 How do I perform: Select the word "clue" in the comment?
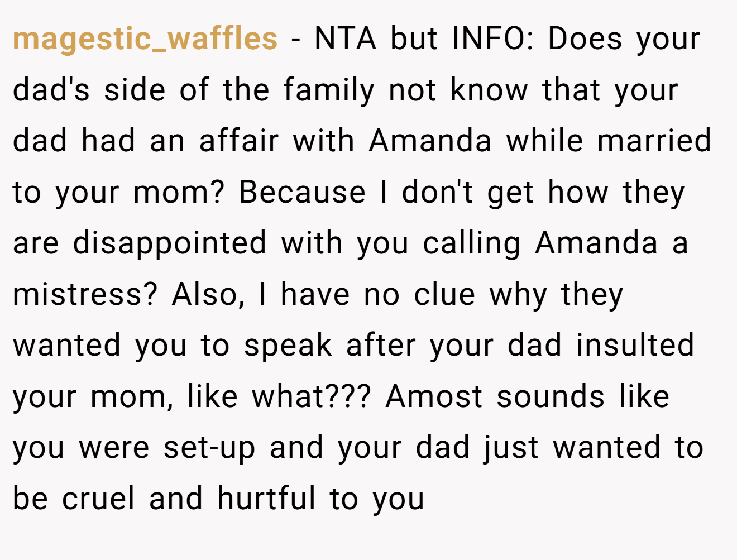tap(444, 295)
